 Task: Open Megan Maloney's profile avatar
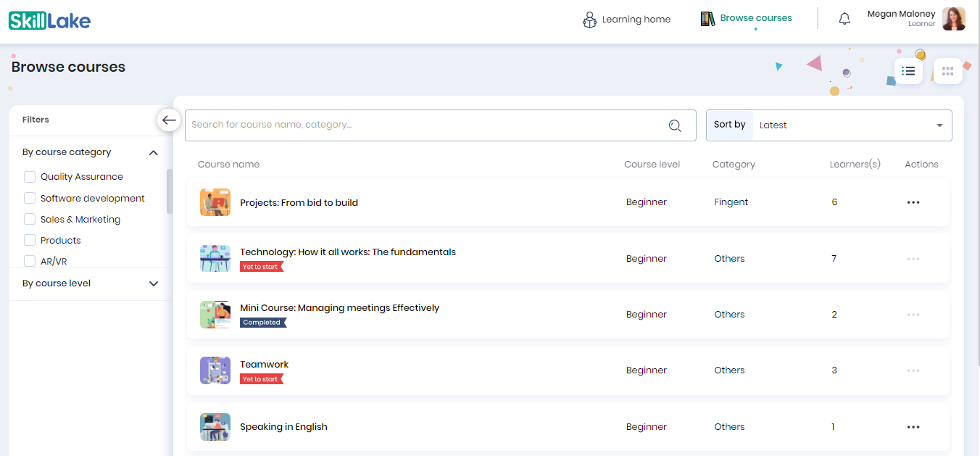pyautogui.click(x=953, y=19)
